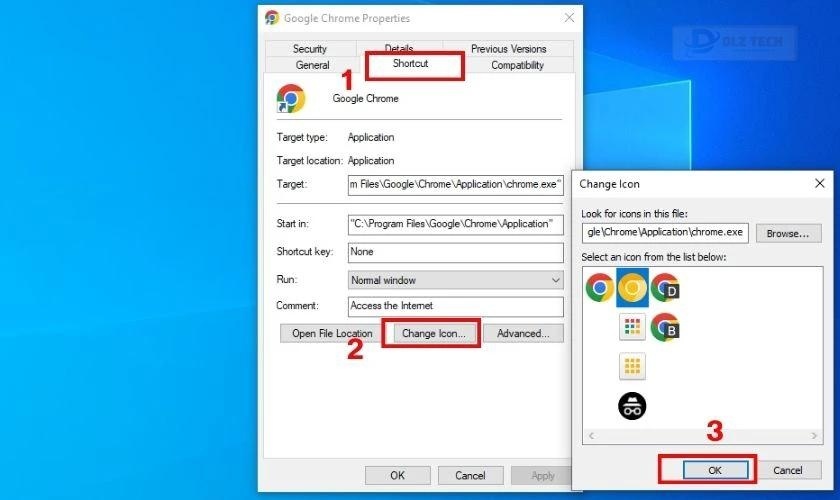Click the Shortcut key field showing None

click(455, 252)
